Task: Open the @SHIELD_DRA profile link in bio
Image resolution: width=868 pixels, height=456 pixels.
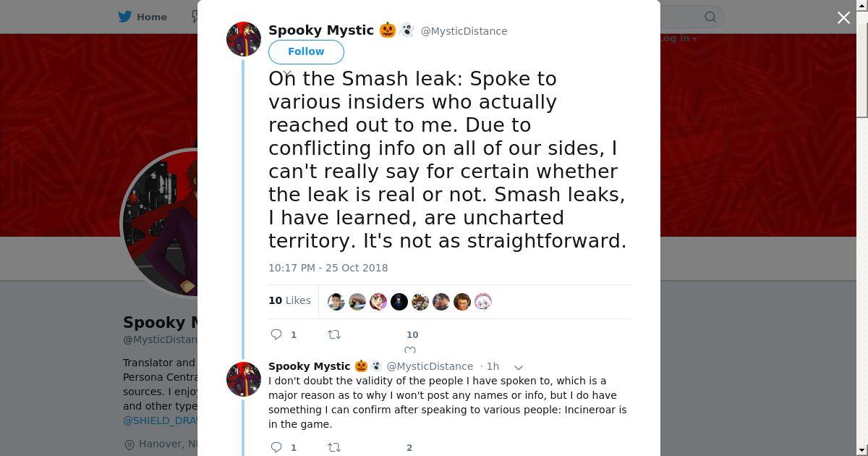Action: coord(161,421)
